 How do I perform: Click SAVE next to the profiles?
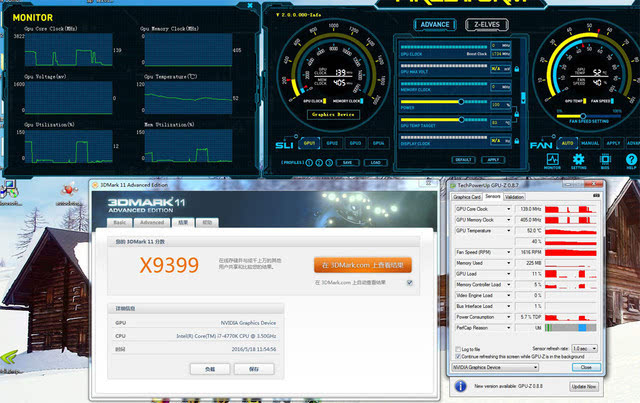[347, 163]
